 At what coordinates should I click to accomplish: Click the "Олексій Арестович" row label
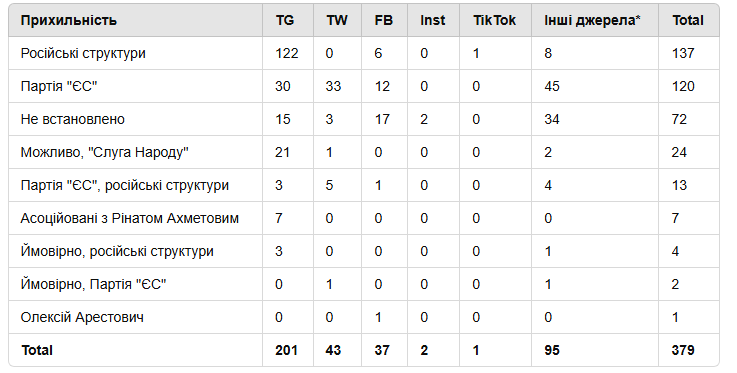(82, 317)
